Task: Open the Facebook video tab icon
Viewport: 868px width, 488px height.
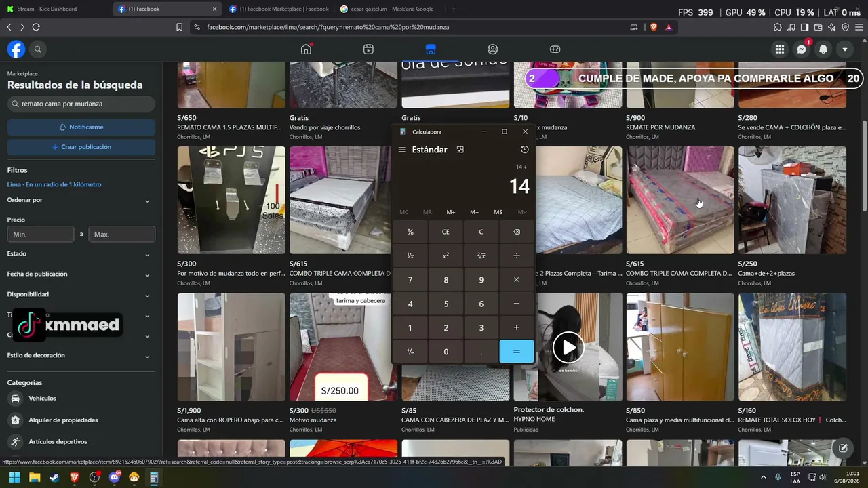Action: tap(368, 49)
